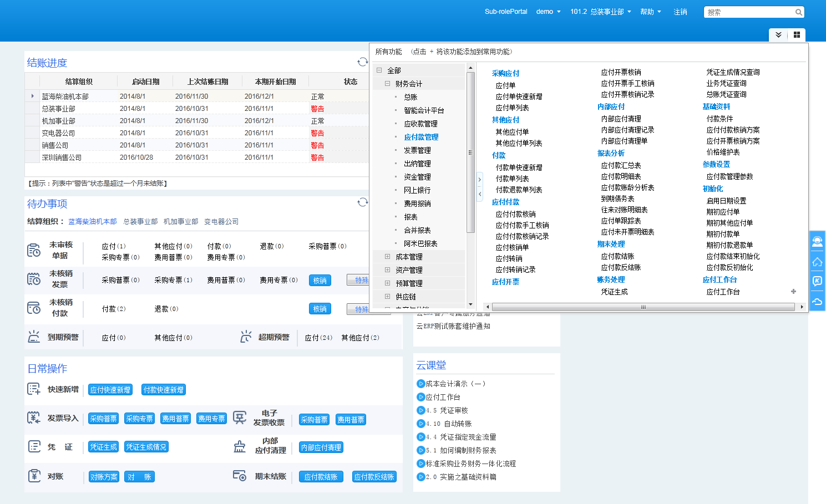Click the 未核销发票 icon
The image size is (826, 504).
[34, 279]
